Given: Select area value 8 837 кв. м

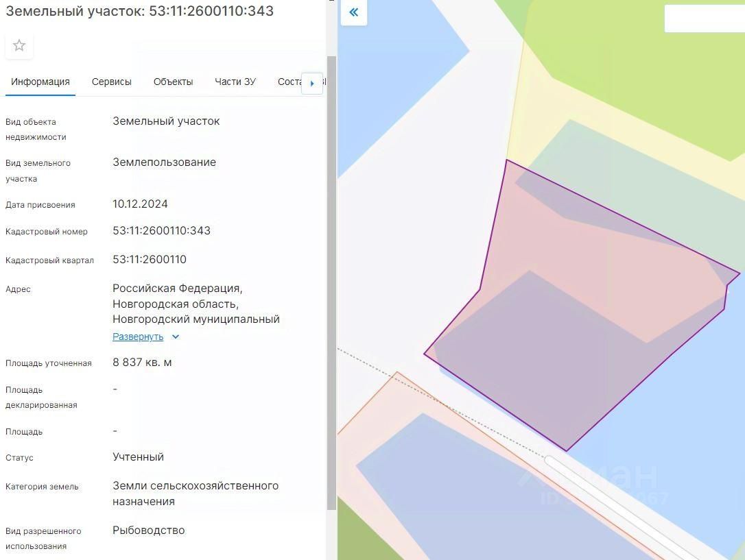Looking at the screenshot, I should 142,363.
